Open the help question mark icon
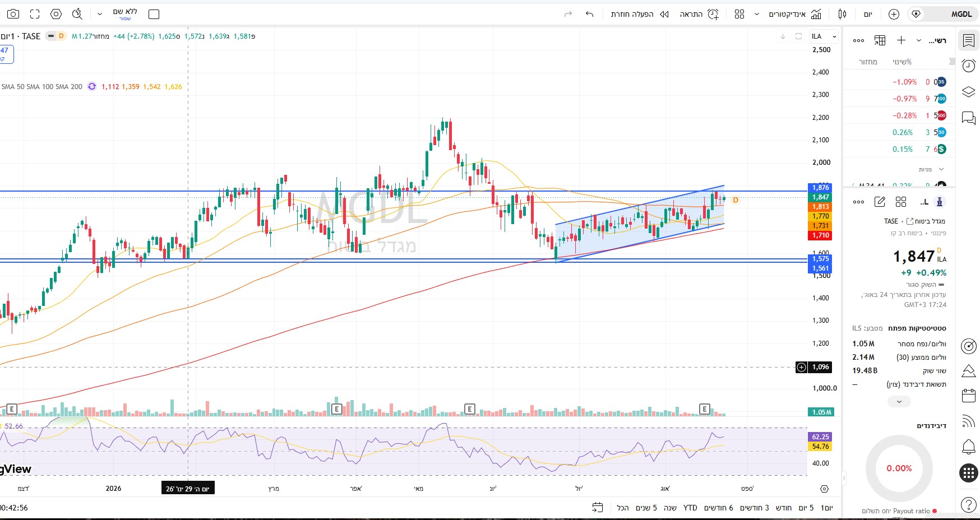 click(x=968, y=504)
